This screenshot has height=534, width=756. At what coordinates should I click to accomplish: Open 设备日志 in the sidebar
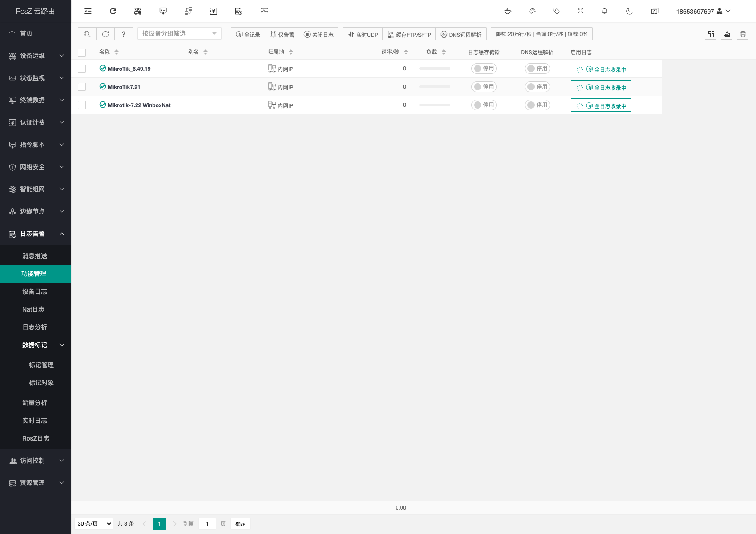coord(35,291)
